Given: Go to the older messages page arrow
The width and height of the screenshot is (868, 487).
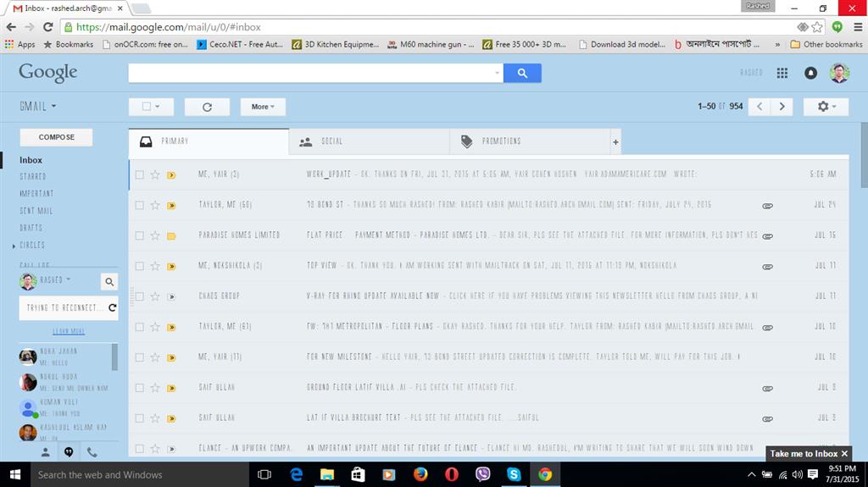Looking at the screenshot, I should point(782,106).
